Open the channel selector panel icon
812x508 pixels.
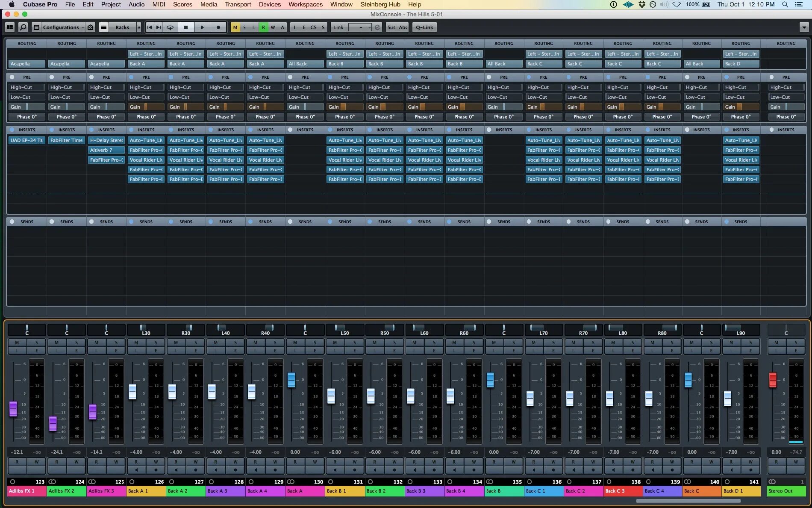click(x=10, y=27)
